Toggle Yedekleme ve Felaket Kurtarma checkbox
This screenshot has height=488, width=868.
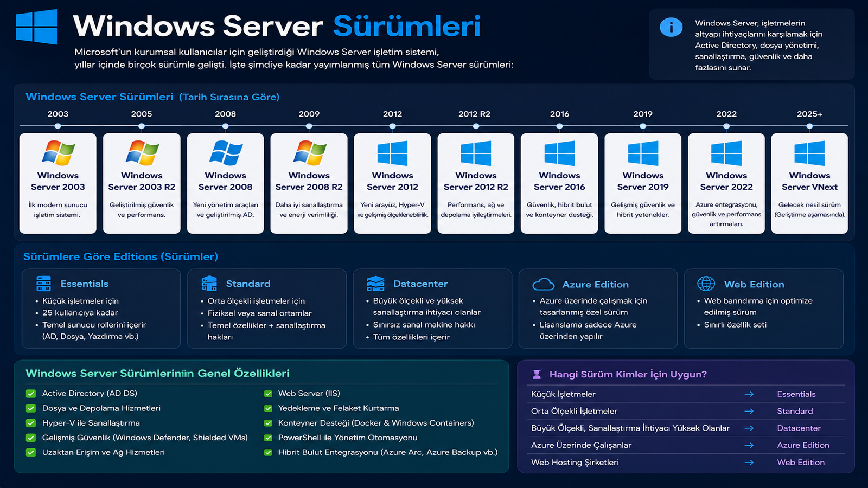point(268,408)
